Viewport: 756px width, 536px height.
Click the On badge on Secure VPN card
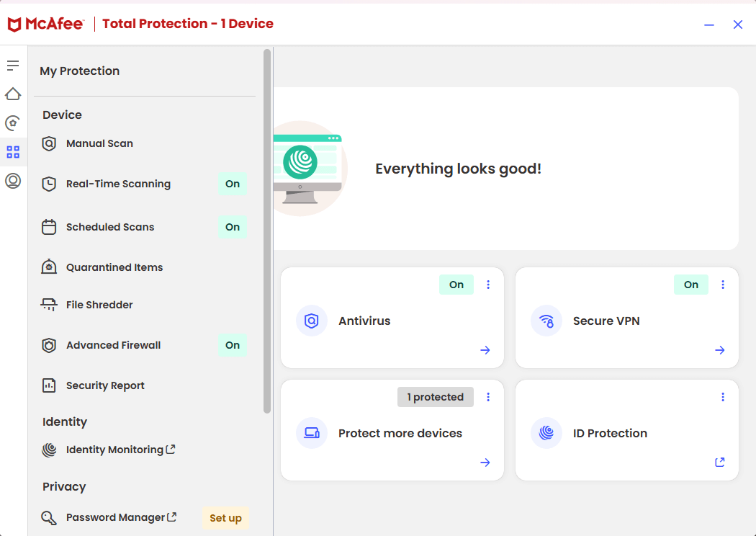click(x=690, y=285)
